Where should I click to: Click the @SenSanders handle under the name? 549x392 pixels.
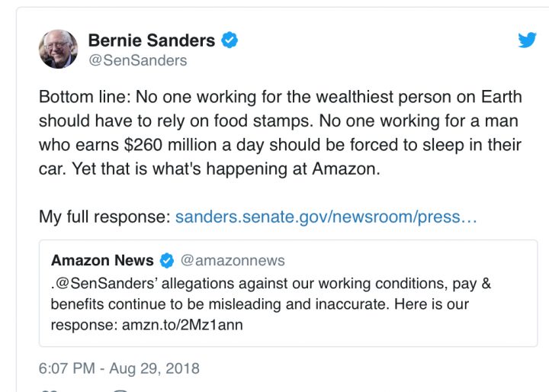pyautogui.click(x=137, y=60)
